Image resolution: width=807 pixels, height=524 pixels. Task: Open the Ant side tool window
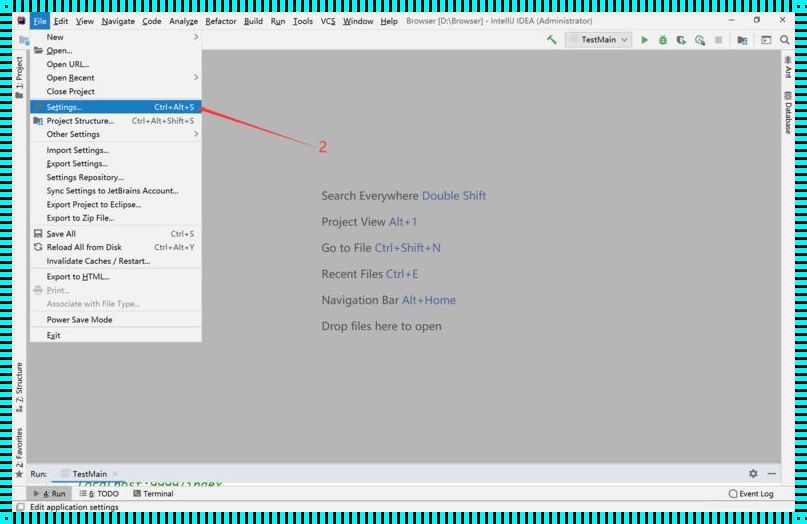(787, 67)
